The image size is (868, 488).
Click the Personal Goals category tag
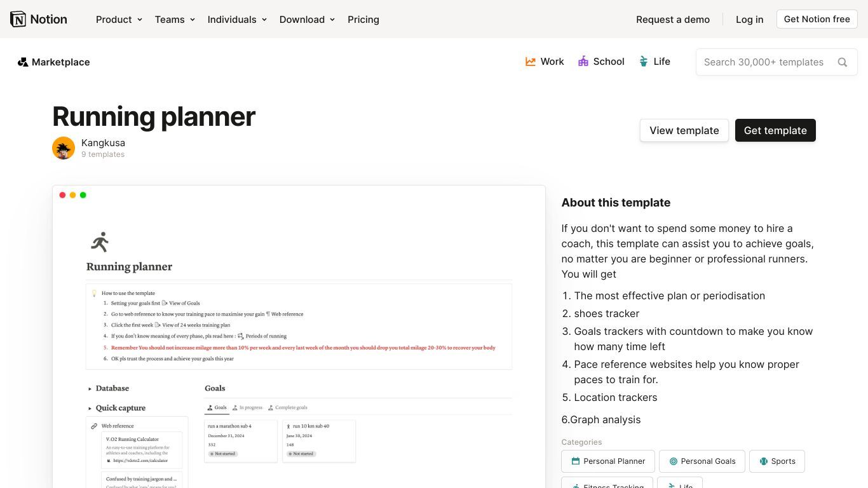pyautogui.click(x=702, y=461)
